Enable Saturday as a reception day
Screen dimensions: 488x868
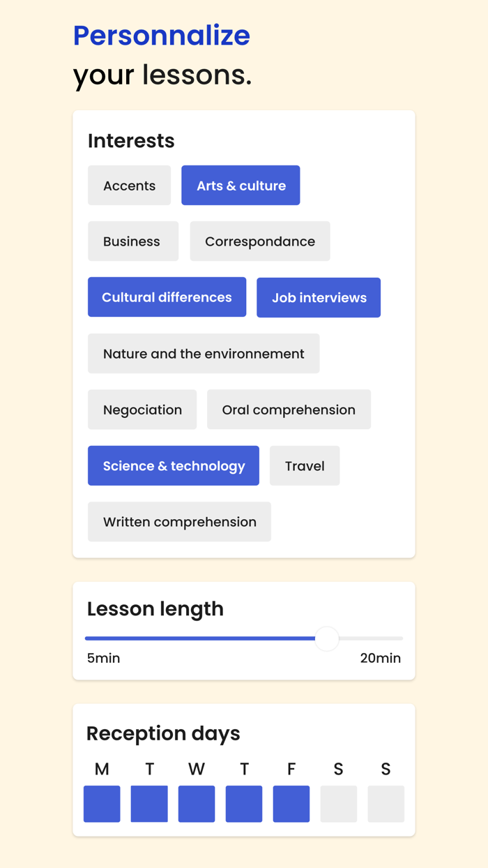coord(339,804)
